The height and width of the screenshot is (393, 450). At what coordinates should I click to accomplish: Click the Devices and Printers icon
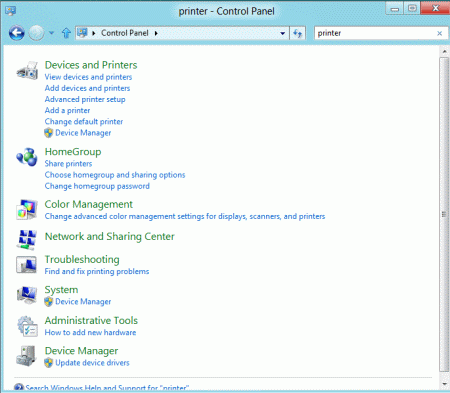(x=27, y=70)
